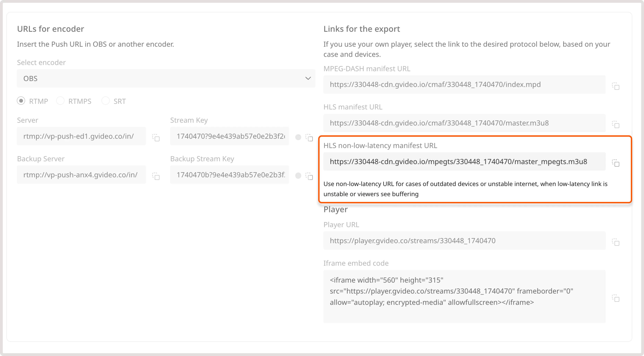
Task: Open the Select encoder dropdown
Action: (166, 78)
